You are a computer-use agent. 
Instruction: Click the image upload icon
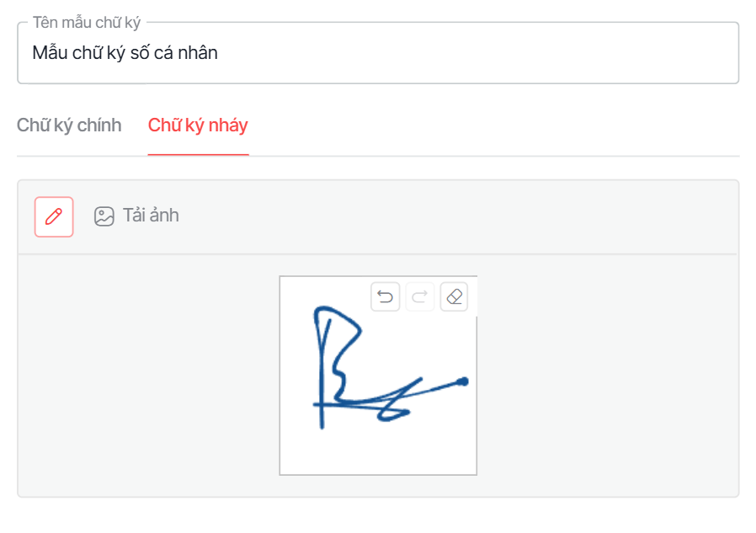pos(104,216)
